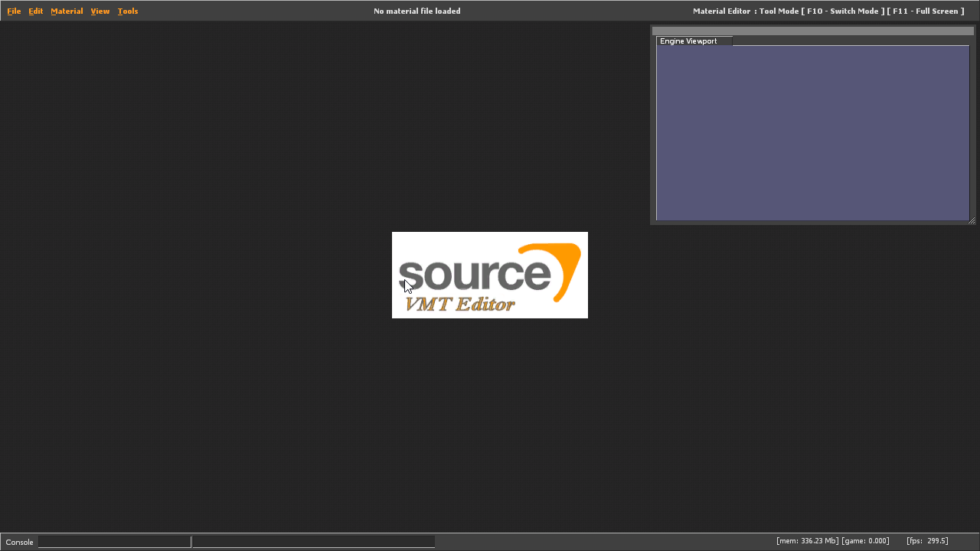The height and width of the screenshot is (551, 980).
Task: Click the "No material file loaded" title
Action: [x=416, y=11]
